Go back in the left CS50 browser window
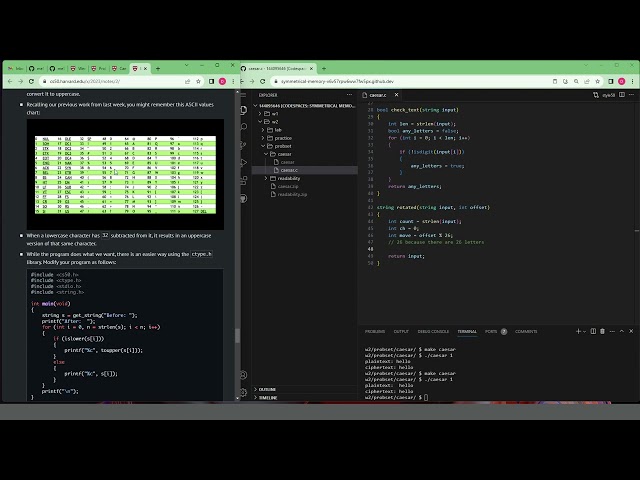The image size is (640, 480). pyautogui.click(x=10, y=81)
